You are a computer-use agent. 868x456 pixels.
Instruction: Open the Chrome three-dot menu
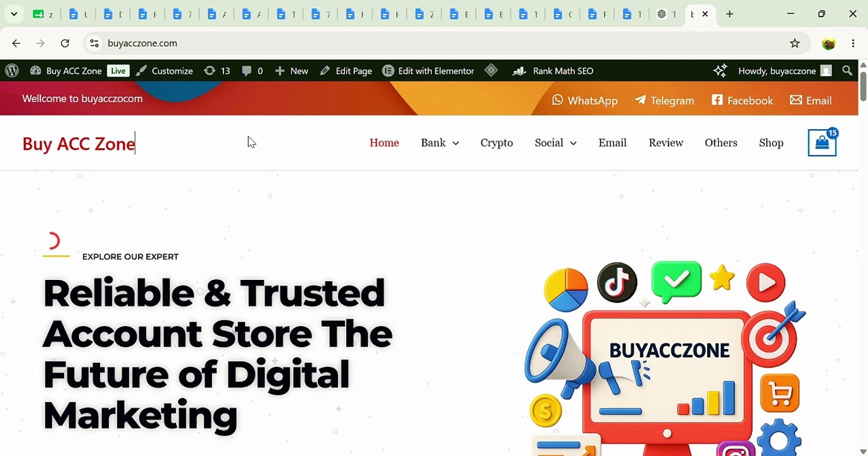(x=853, y=43)
